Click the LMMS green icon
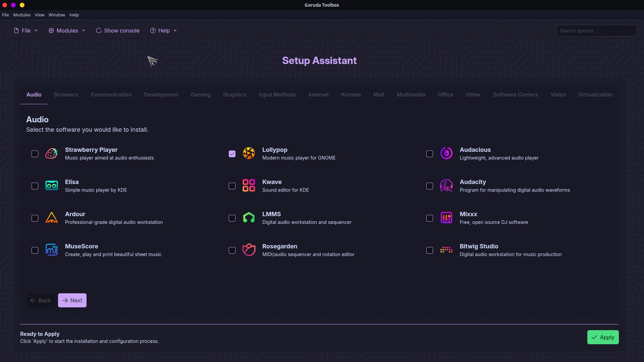This screenshot has width=644, height=362. (249, 218)
